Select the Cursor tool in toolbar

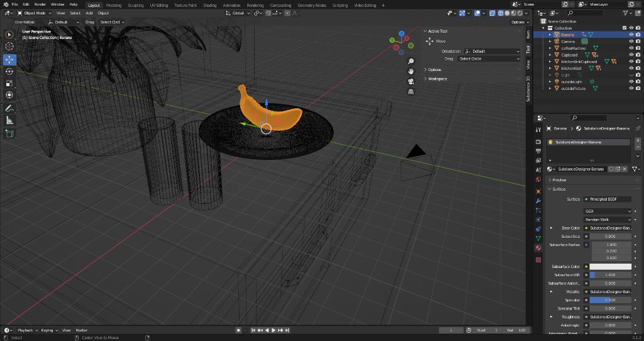(9, 46)
